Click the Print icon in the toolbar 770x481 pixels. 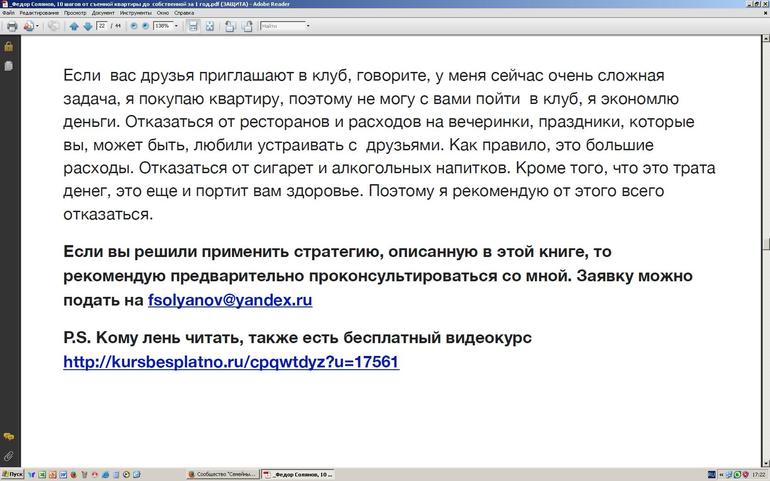(x=12, y=26)
